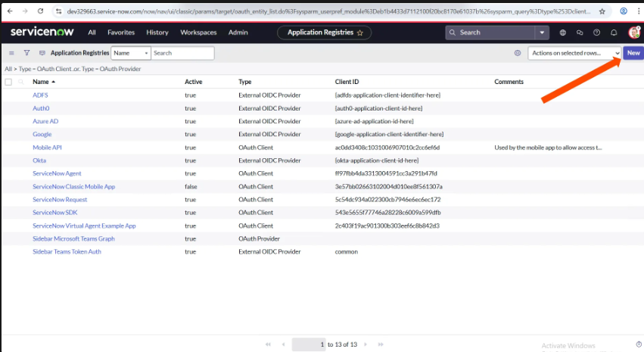Viewport: 644px width, 352px height.
Task: Sort by the Type column header
Action: point(244,82)
